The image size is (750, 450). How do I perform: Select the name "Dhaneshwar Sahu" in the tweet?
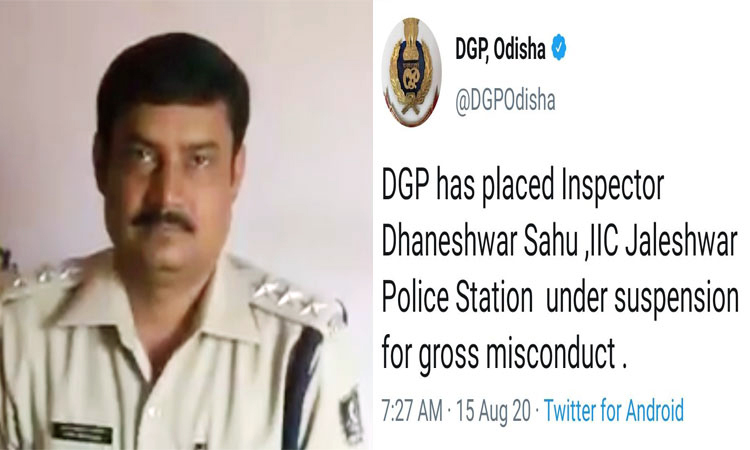coord(479,241)
